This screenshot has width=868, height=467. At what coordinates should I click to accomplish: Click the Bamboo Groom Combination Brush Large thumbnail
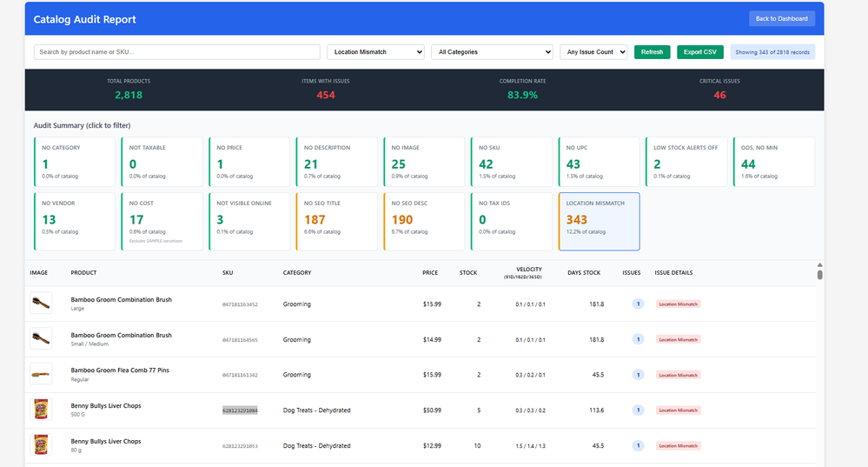[x=40, y=304]
